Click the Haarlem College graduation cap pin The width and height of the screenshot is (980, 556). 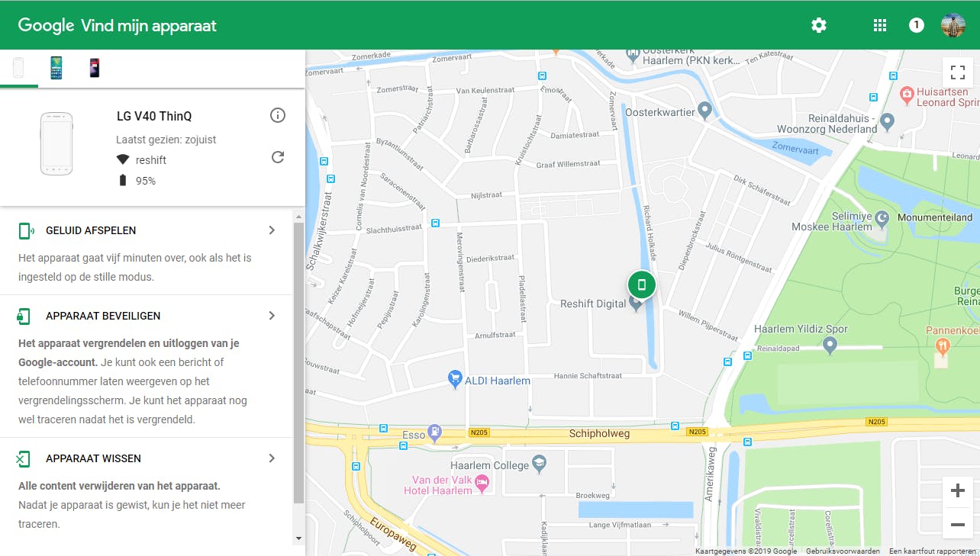(x=540, y=463)
